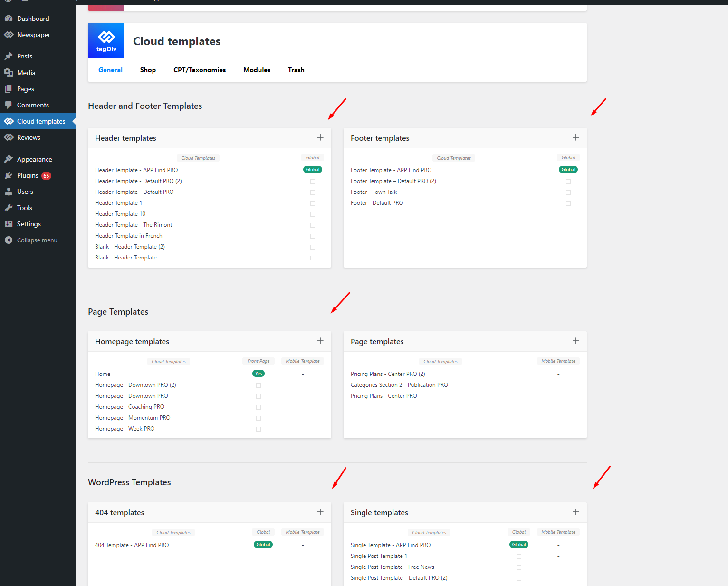Viewport: 728px width, 586px height.
Task: Set Homepage - Downtown PRO as front page
Action: pyautogui.click(x=259, y=396)
